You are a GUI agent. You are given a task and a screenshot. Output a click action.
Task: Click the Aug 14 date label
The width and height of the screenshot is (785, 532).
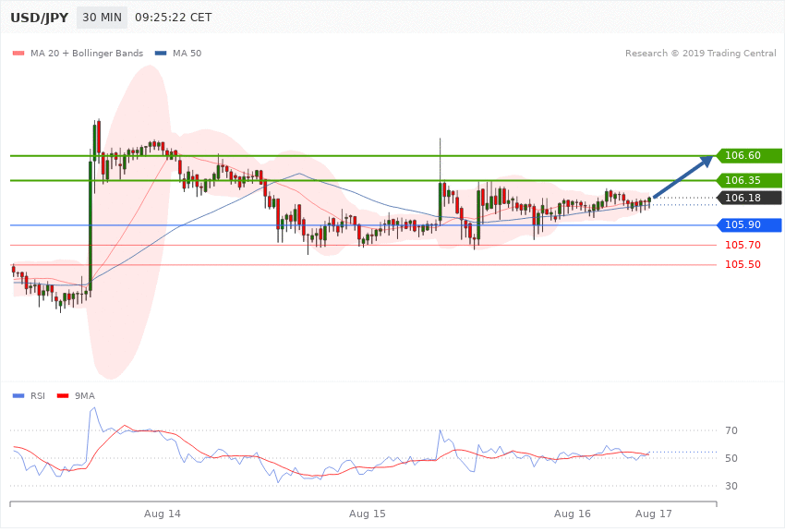(163, 514)
